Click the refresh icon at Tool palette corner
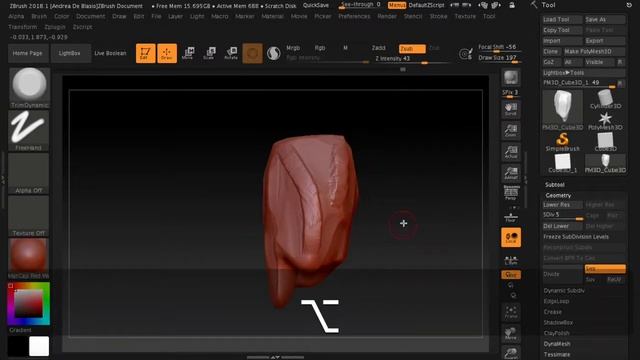Image resolution: width=640 pixels, height=360 pixels. pyautogui.click(x=629, y=5)
